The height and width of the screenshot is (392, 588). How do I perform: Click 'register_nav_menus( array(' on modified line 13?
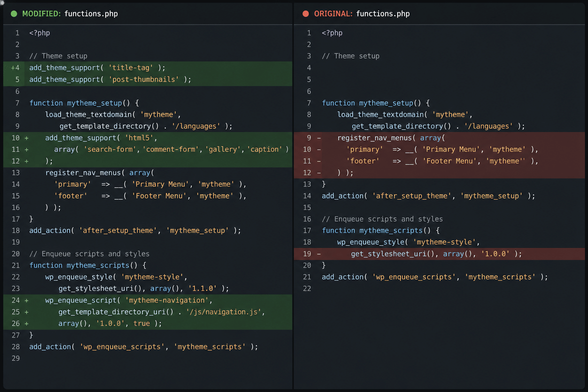point(100,173)
